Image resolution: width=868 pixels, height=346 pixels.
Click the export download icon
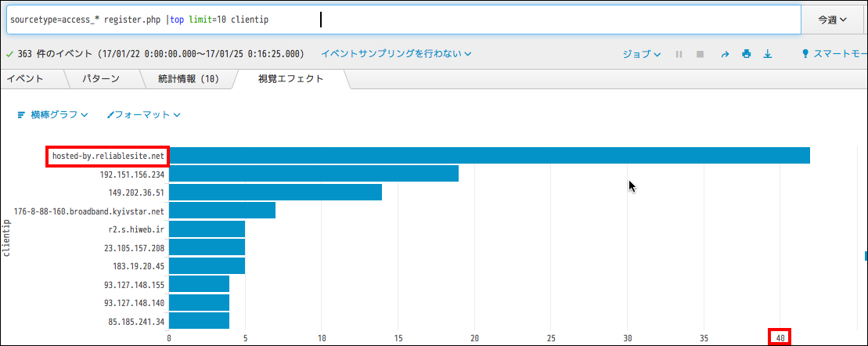(x=768, y=54)
